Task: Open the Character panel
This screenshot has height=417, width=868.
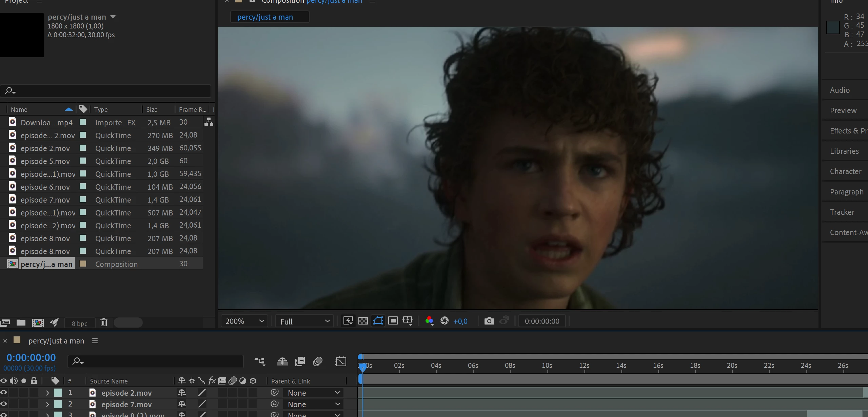Action: click(845, 171)
